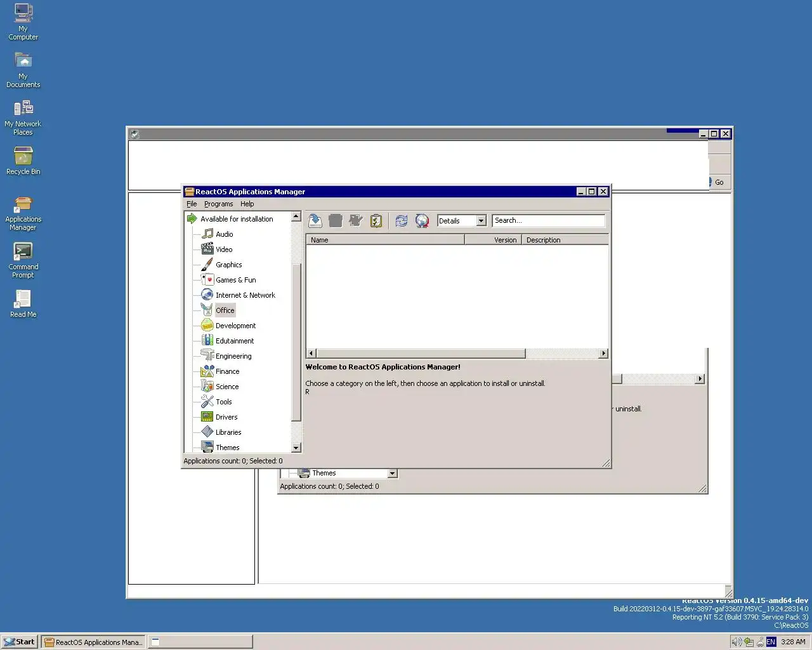Select the Office category icon
This screenshot has width=812, height=650.
coord(207,310)
